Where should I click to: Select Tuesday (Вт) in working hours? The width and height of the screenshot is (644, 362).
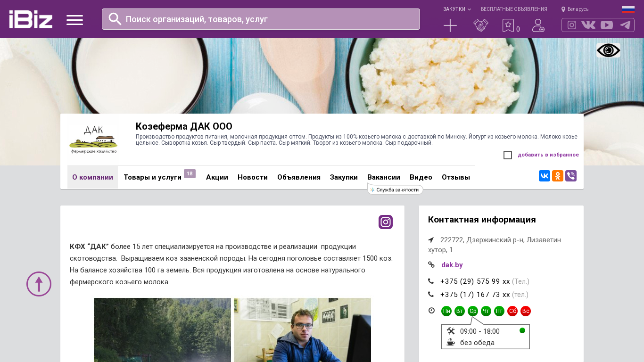click(460, 311)
